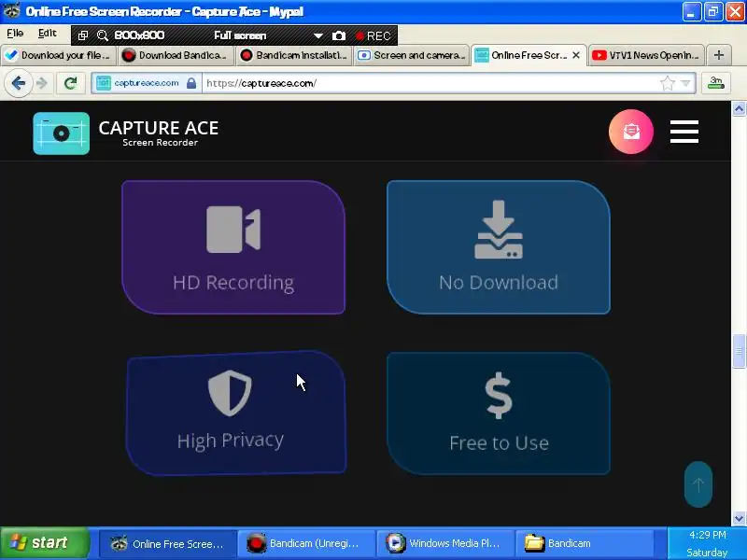Bookmark the page with the star icon
Image resolution: width=747 pixels, height=560 pixels.
click(x=668, y=83)
